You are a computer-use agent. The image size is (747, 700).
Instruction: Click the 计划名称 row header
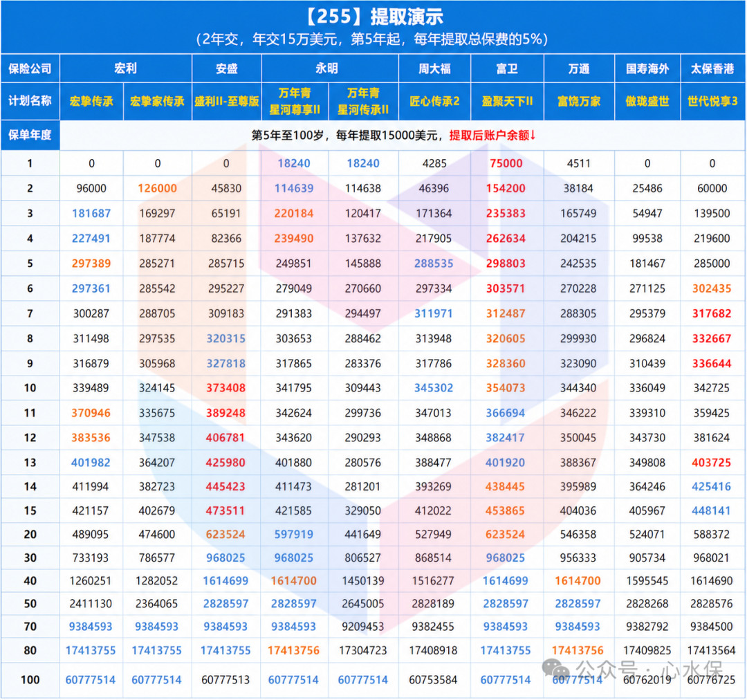tap(30, 101)
